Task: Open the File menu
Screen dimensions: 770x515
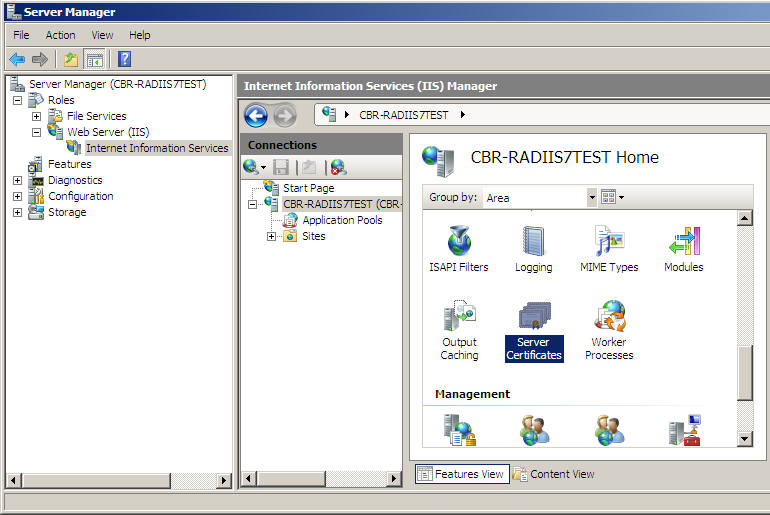Action: [x=21, y=35]
